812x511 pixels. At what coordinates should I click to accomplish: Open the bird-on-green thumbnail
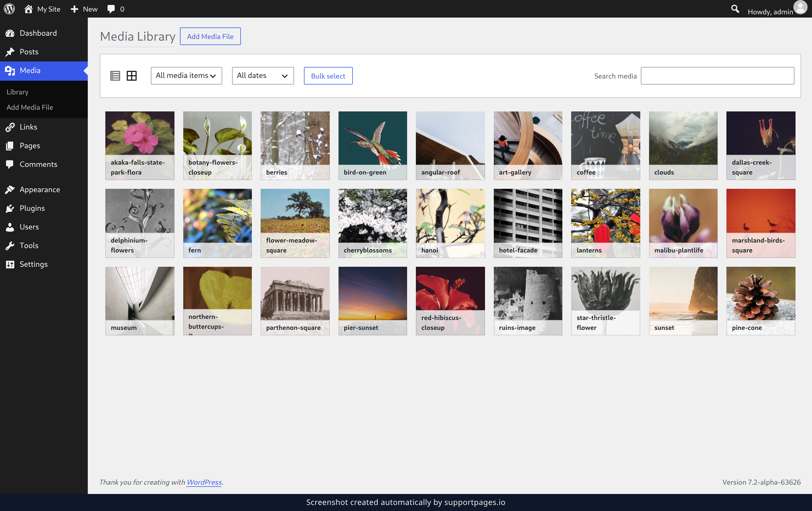tap(373, 145)
